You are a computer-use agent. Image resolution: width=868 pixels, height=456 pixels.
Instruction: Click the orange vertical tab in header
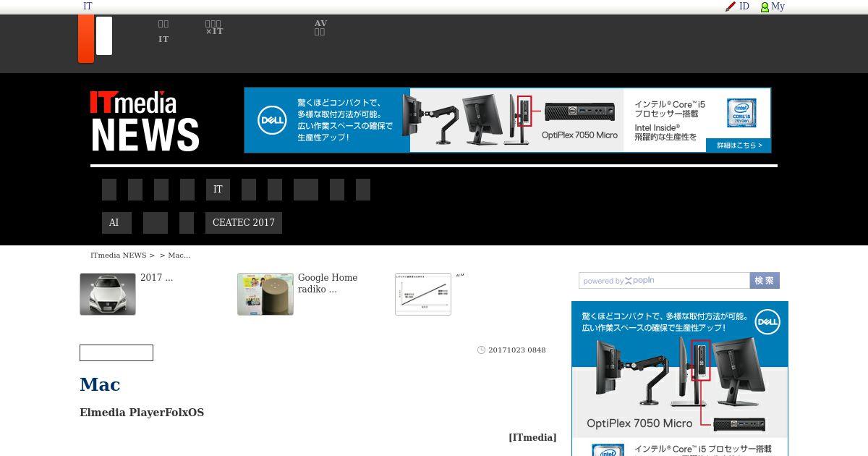[86, 38]
